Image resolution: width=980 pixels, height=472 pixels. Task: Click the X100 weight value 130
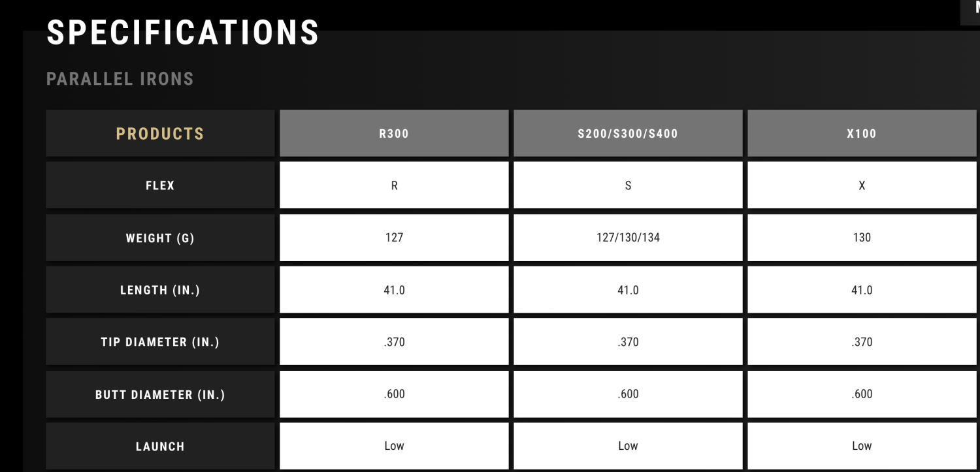(x=862, y=238)
